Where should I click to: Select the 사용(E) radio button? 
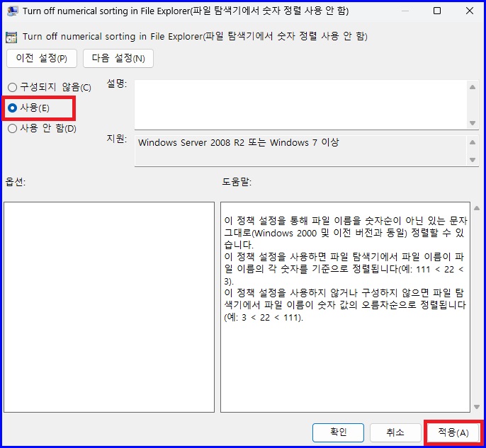pyautogui.click(x=28, y=108)
